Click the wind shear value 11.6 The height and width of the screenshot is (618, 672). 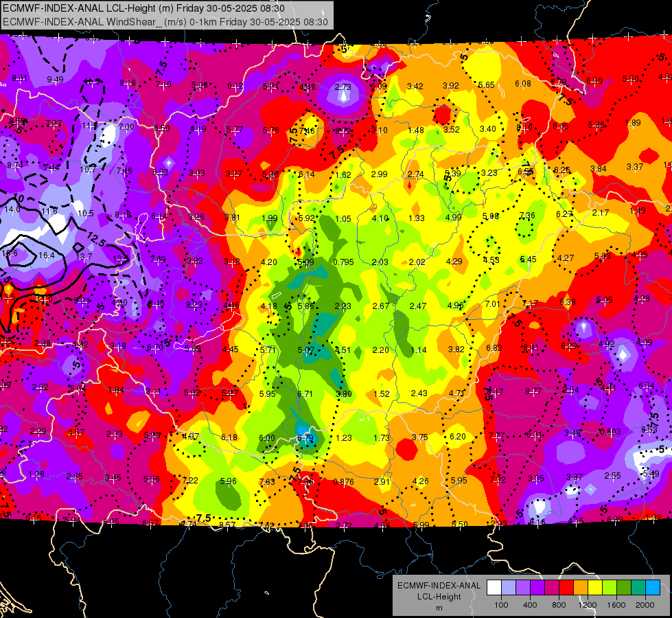[49, 211]
